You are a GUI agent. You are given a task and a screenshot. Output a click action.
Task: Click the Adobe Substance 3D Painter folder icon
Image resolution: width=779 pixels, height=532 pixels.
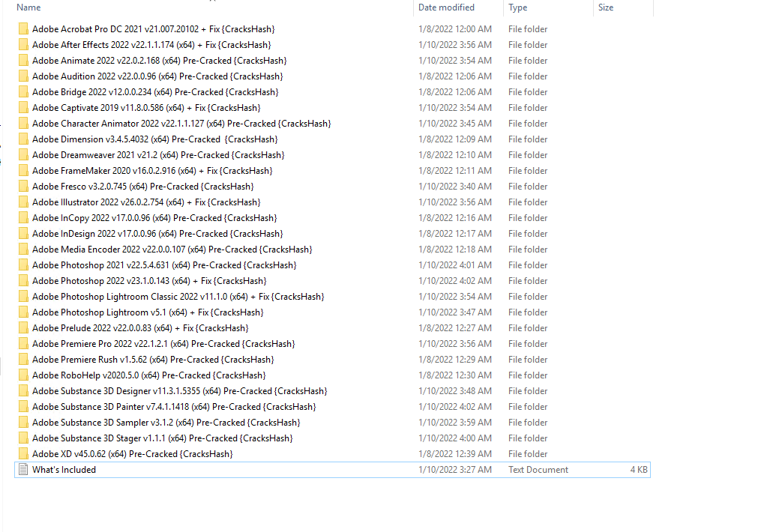click(23, 407)
